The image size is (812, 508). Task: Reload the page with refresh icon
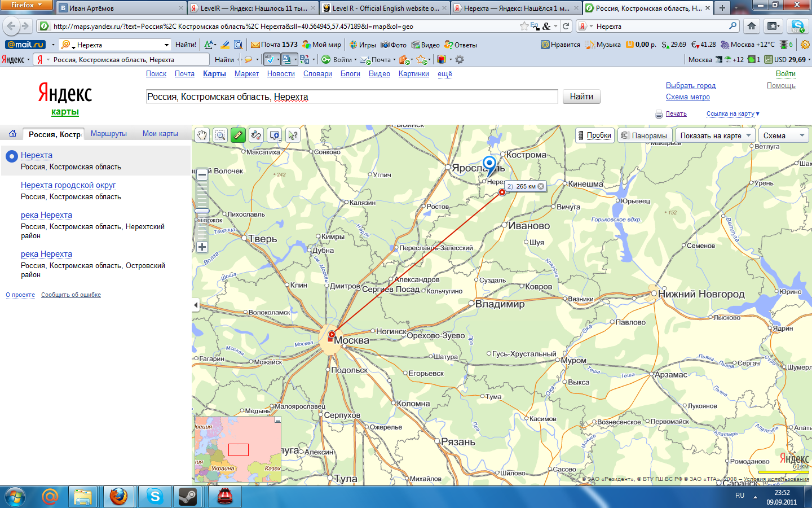pyautogui.click(x=566, y=26)
